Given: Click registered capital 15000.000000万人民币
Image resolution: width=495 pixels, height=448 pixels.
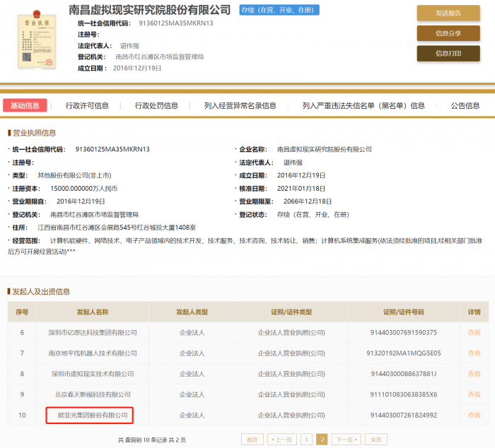Looking at the screenshot, I should tap(84, 189).
